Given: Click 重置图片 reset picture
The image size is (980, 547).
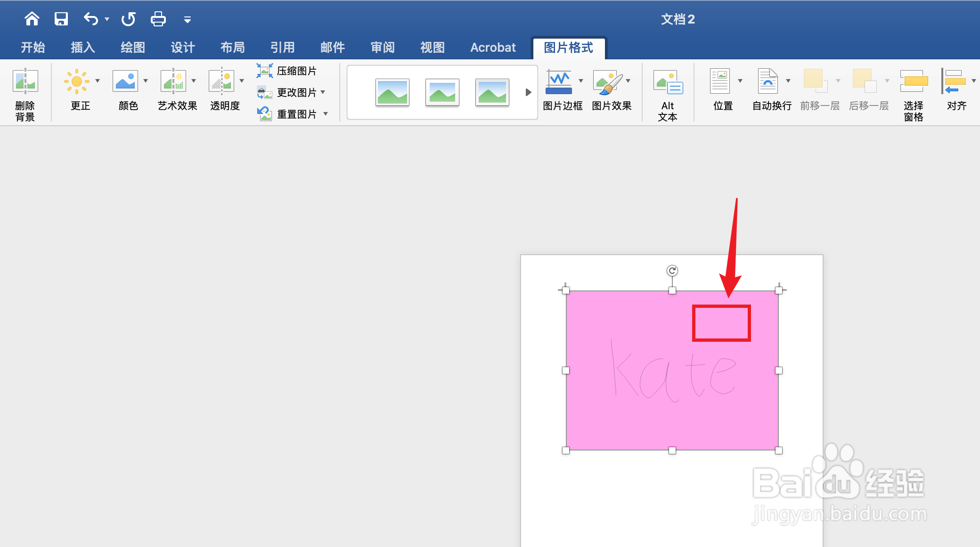Looking at the screenshot, I should click(x=287, y=114).
